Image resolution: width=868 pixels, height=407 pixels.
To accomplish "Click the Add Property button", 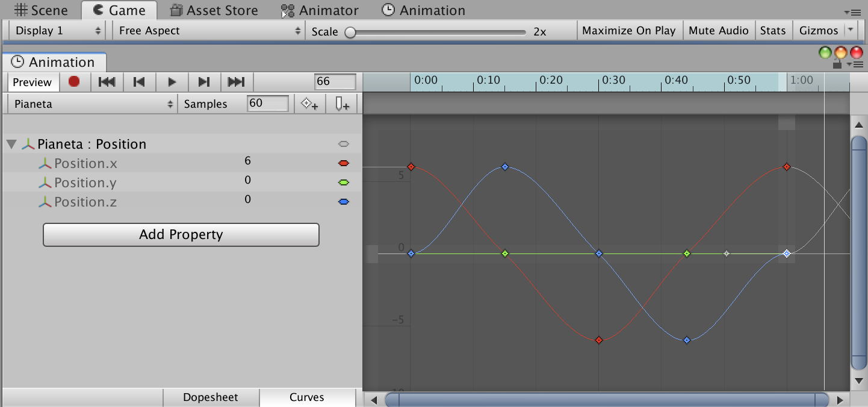I will [181, 235].
